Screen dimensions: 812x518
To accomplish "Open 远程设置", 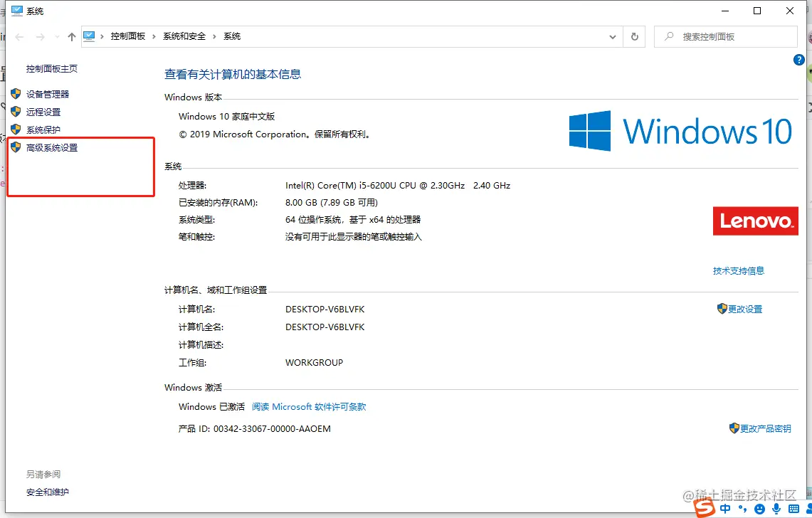I will point(43,112).
